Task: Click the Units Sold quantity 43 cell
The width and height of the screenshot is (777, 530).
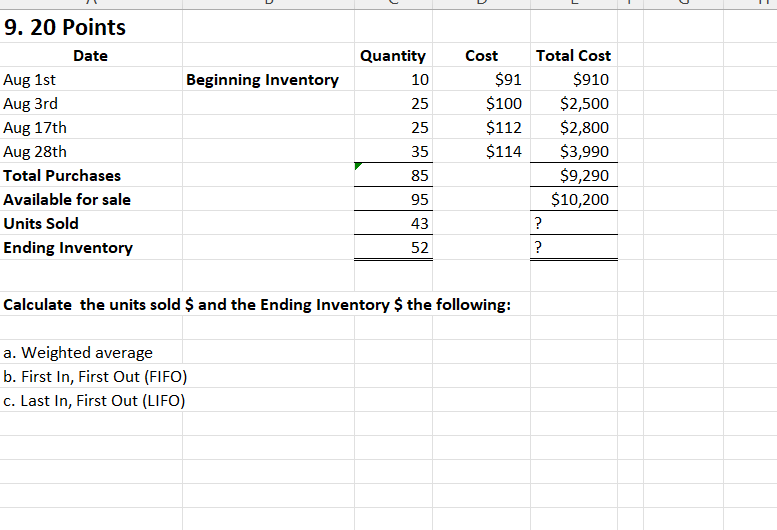Action: click(x=393, y=223)
